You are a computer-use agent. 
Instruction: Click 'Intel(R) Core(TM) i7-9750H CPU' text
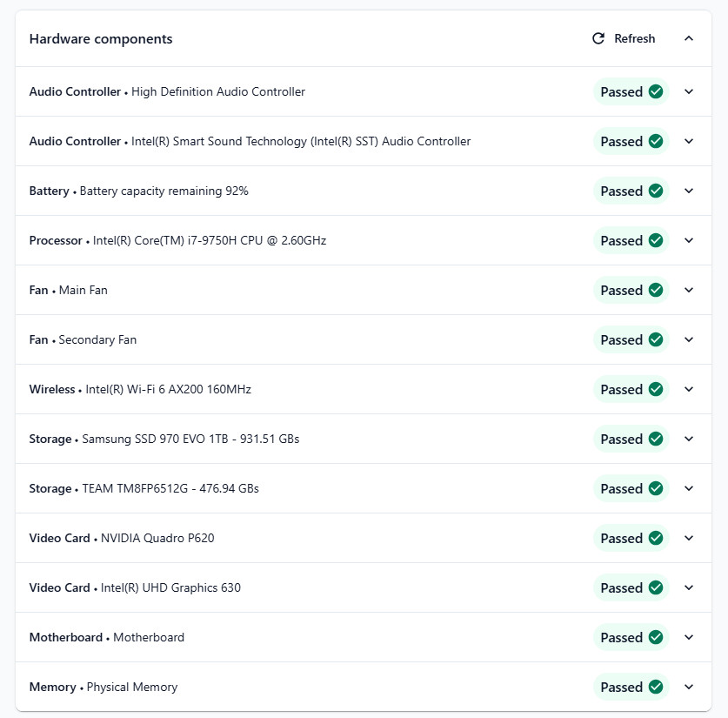(x=177, y=240)
